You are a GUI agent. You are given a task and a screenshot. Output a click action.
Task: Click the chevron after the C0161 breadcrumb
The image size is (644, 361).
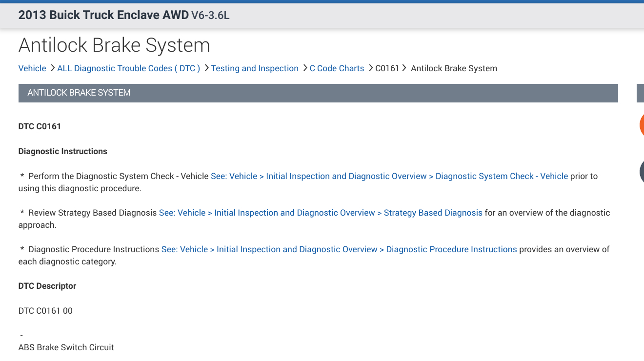(x=404, y=68)
